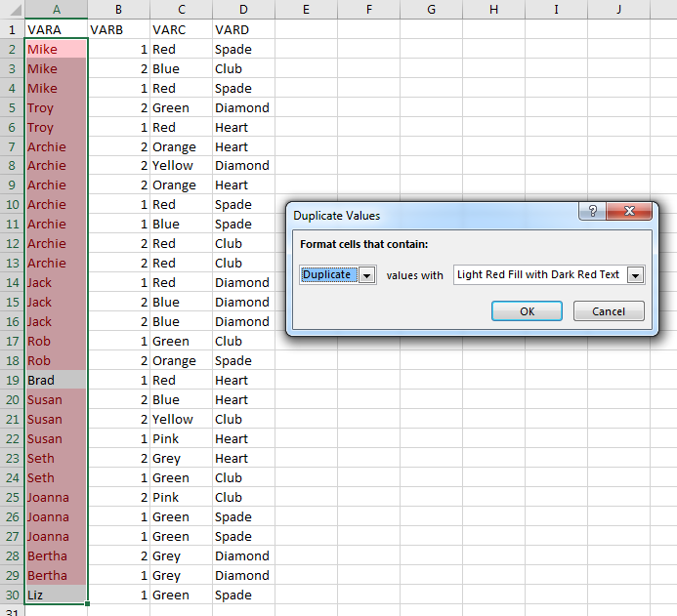Screen dimensions: 677x616
Task: Click the Blue cell in row 11
Action: click(182, 224)
